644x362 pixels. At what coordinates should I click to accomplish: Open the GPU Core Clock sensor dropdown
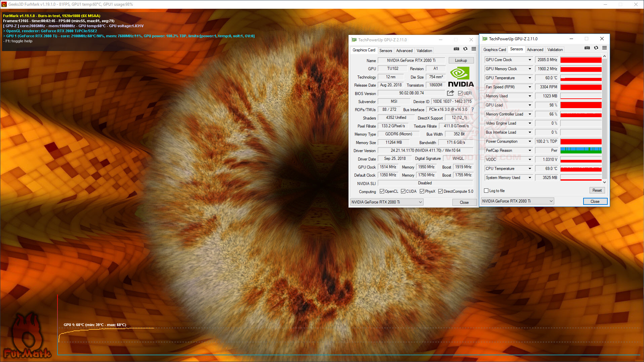coord(530,59)
